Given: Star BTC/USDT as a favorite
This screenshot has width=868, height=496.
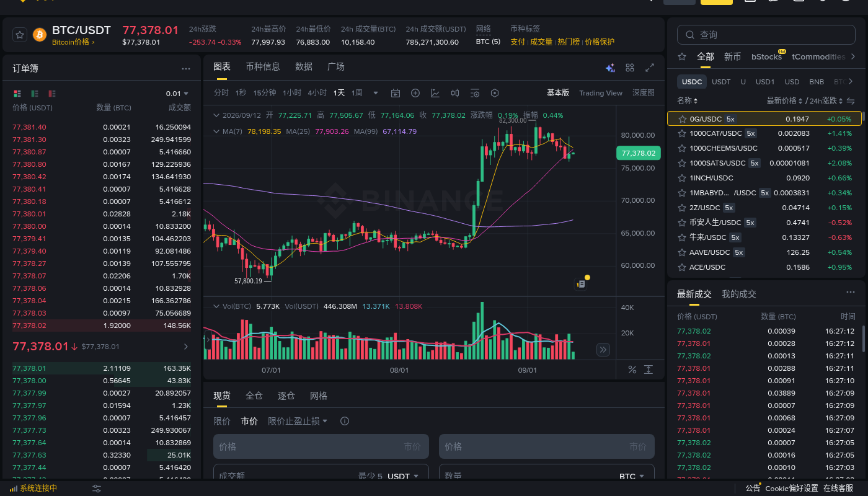Looking at the screenshot, I should 20,35.
